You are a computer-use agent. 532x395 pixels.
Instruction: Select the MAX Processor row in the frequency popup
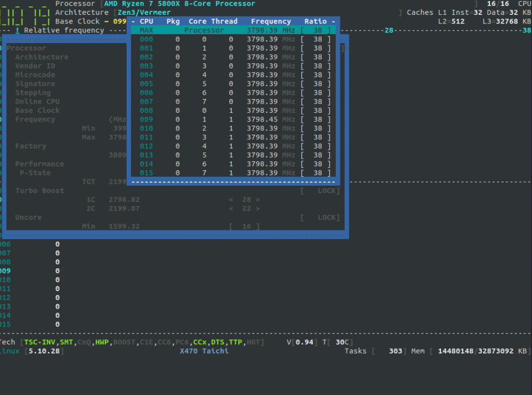[x=234, y=30]
